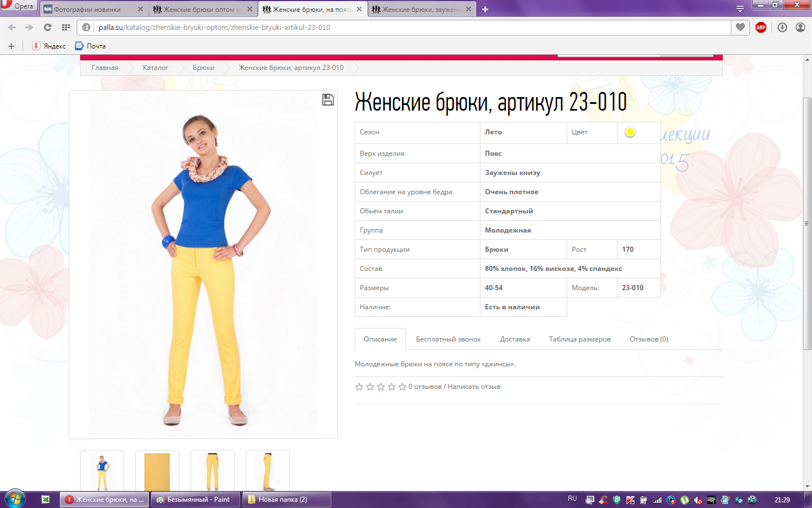Click the Opera Женские брюки taskbar button
Screen dimensions: 812x508
(104, 500)
